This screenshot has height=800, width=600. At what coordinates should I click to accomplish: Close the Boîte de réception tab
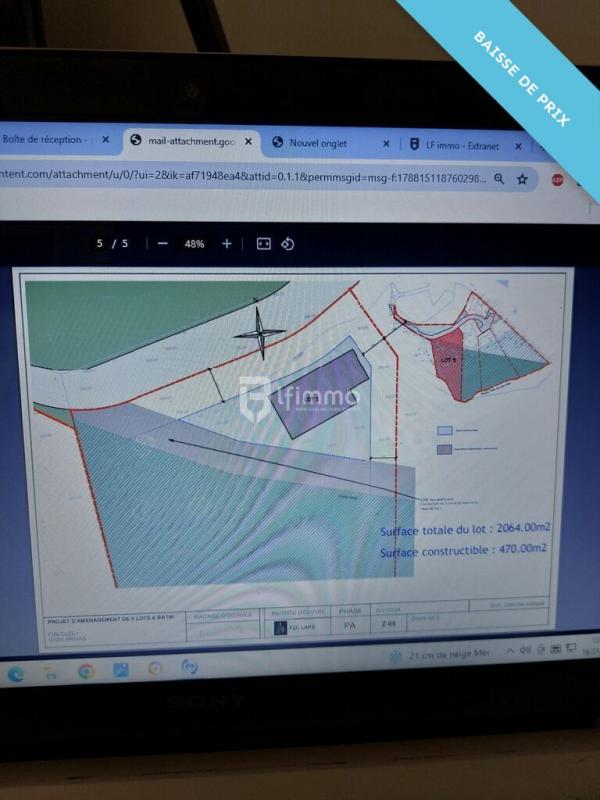[x=106, y=140]
